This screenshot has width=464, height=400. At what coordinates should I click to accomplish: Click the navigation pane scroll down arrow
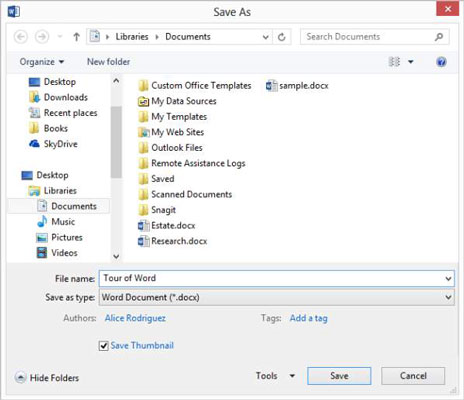click(116, 256)
